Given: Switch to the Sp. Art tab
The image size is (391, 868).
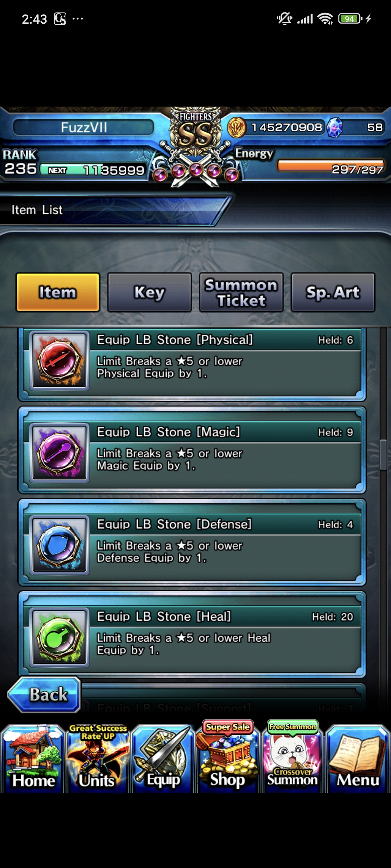Looking at the screenshot, I should [333, 292].
